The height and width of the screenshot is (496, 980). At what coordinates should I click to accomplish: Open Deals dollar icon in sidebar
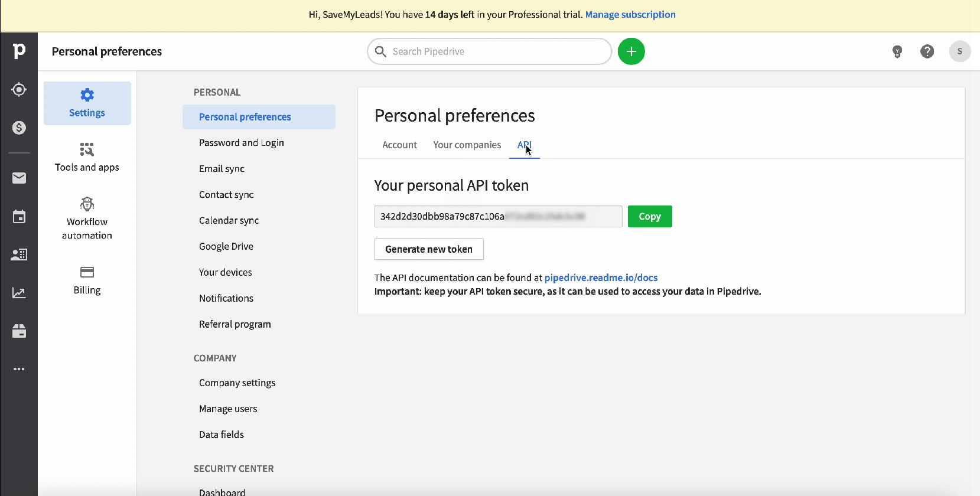19,128
